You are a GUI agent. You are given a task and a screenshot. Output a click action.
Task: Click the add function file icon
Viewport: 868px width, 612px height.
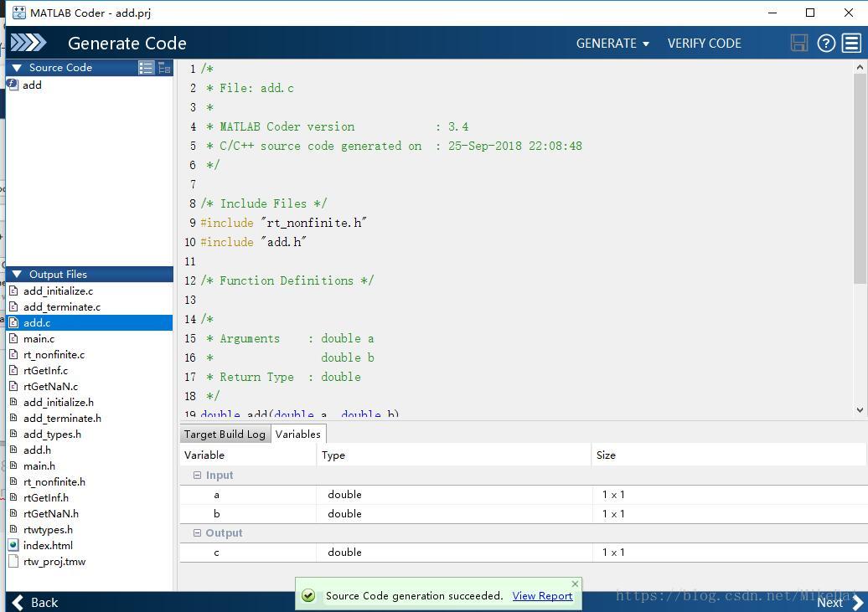[13, 85]
